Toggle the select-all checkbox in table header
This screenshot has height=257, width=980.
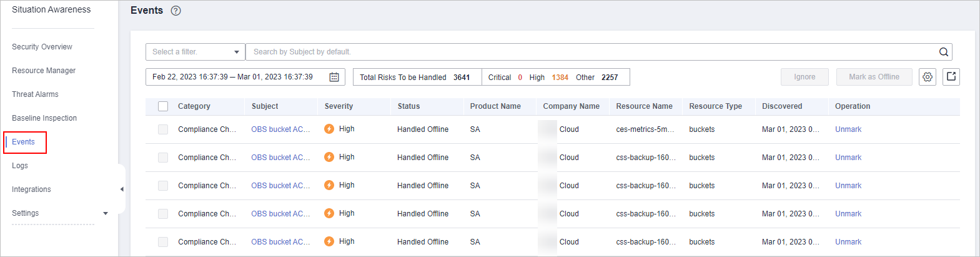(163, 106)
